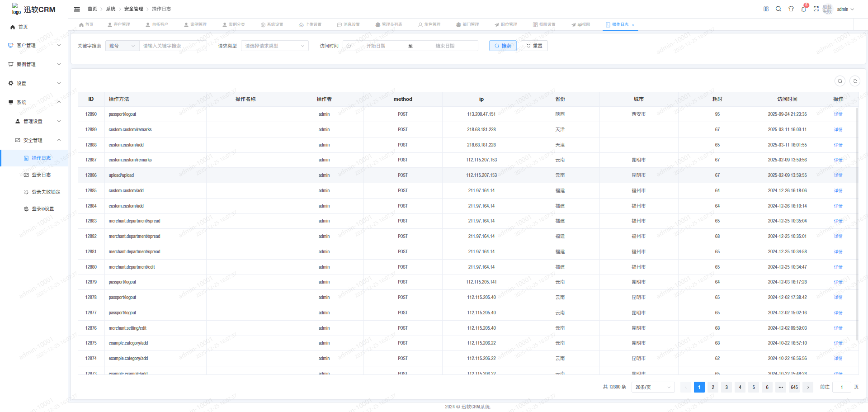Open the layout settings icon in header
This screenshot has height=412, width=868.
tap(766, 9)
